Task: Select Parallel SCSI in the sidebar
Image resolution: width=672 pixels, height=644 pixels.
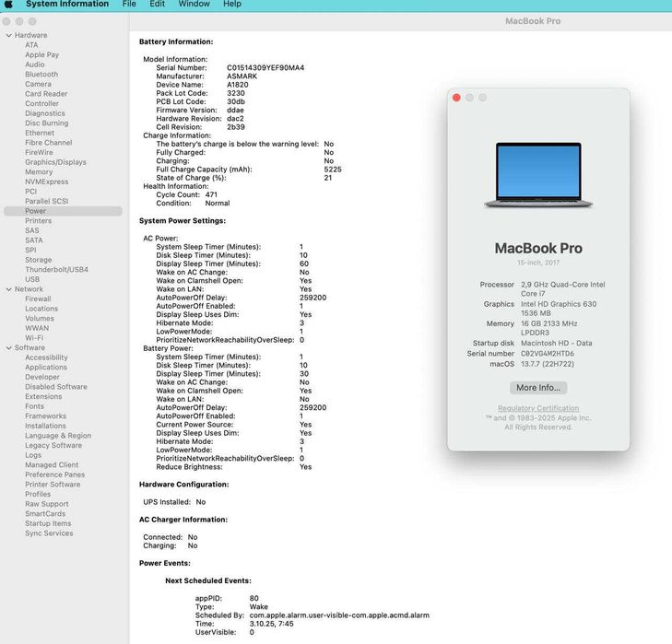Action: click(x=47, y=202)
